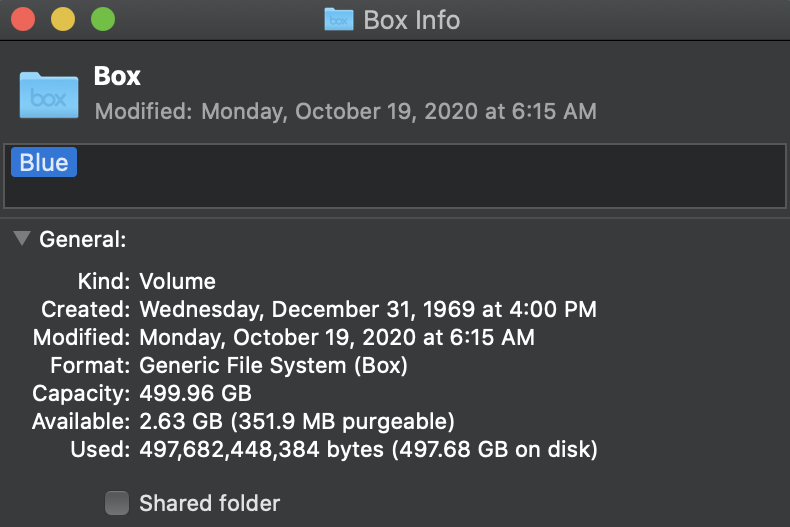Viewport: 790px width, 527px height.
Task: Close the Box Info window
Action: coord(23,19)
